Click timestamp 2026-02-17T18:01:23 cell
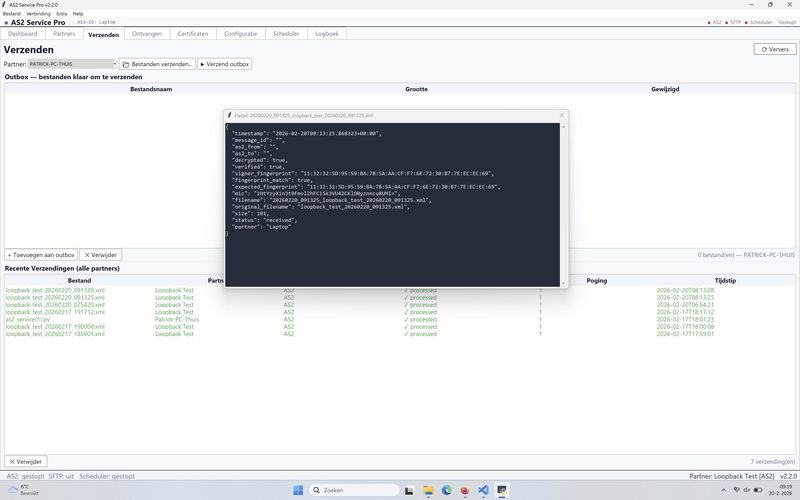 click(x=685, y=319)
